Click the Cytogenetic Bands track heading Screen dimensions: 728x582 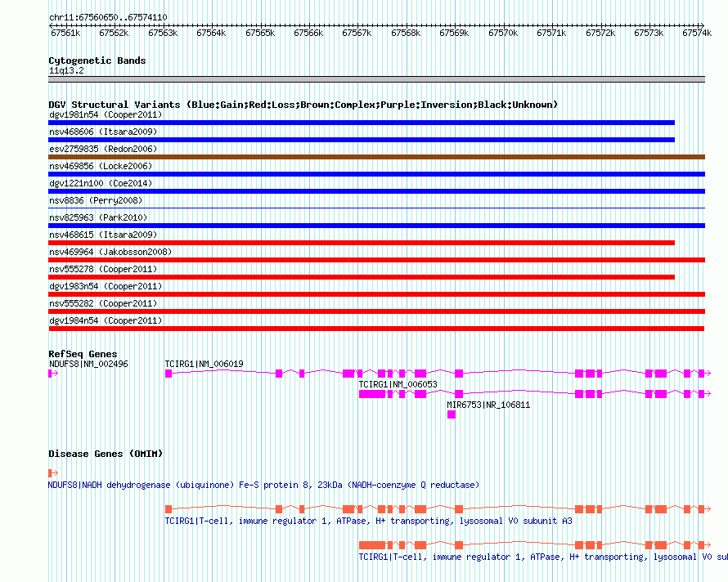[x=97, y=60]
